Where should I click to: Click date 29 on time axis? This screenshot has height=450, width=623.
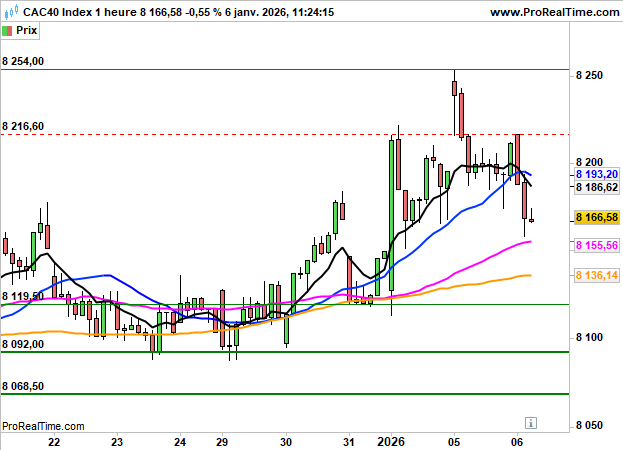point(222,442)
